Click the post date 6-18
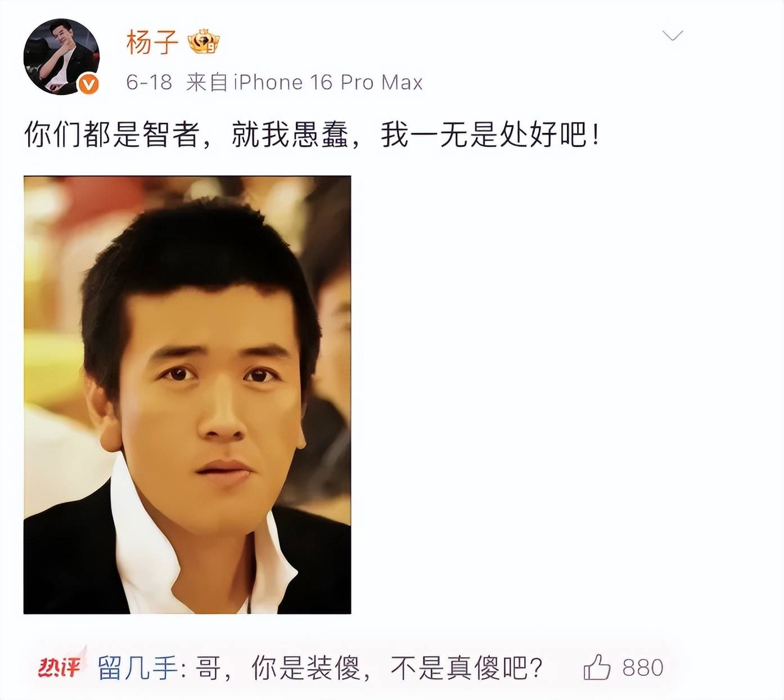The height and width of the screenshot is (700, 784). click(149, 83)
